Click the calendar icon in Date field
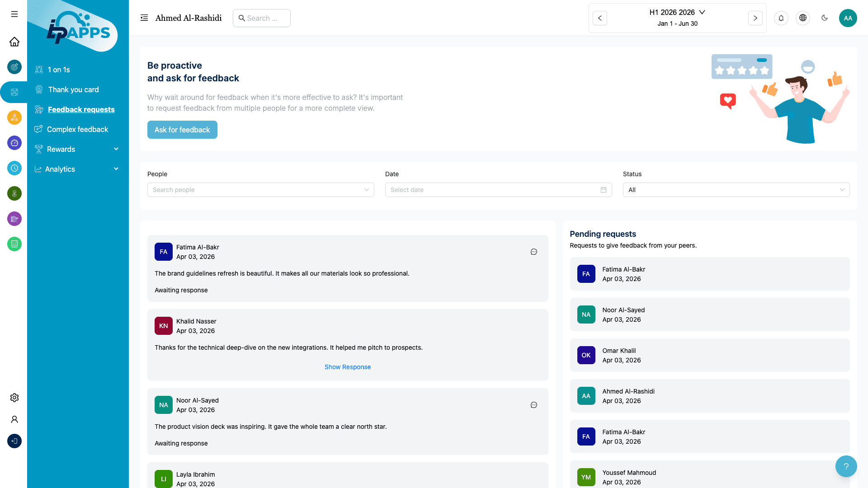The image size is (868, 488). [604, 190]
